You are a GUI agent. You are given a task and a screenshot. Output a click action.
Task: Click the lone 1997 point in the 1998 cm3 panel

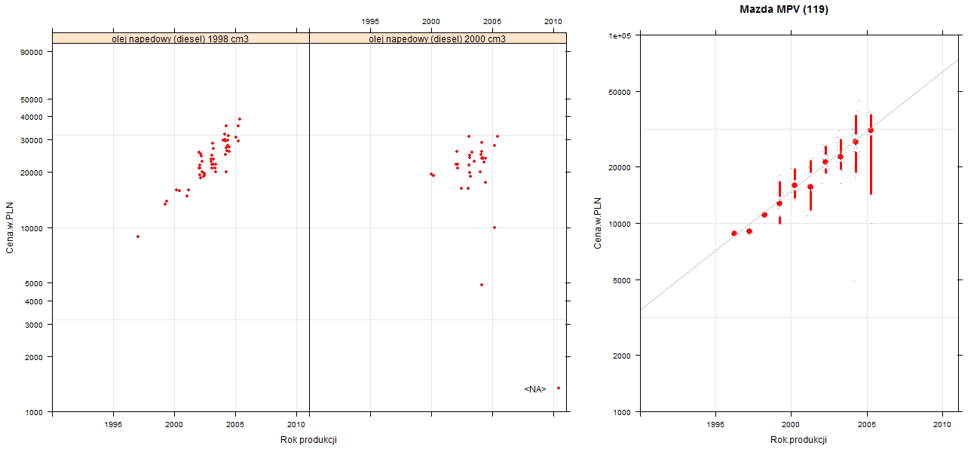[x=138, y=237]
